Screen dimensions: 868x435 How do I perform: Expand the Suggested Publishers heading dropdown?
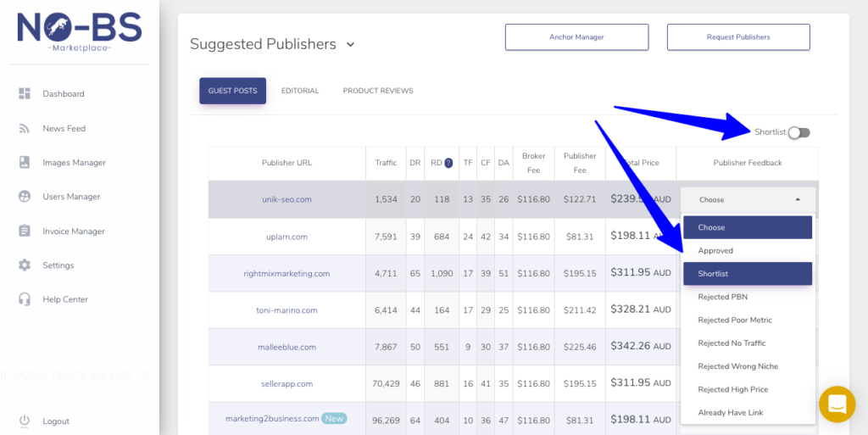coord(350,44)
